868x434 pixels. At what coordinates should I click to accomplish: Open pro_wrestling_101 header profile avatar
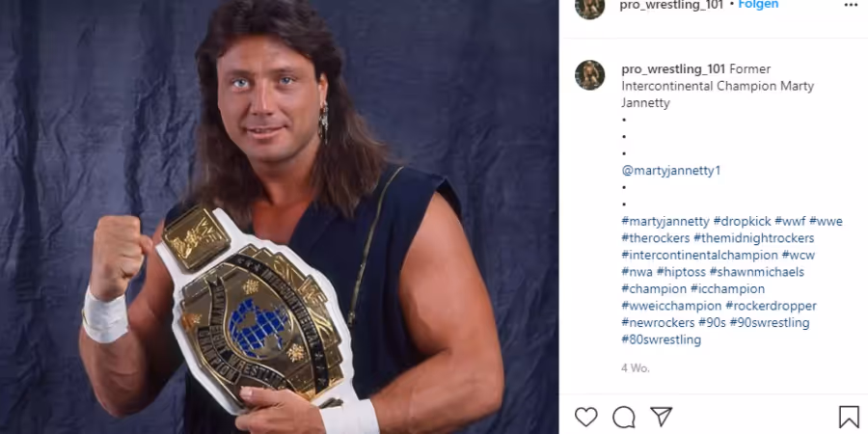coord(589,5)
